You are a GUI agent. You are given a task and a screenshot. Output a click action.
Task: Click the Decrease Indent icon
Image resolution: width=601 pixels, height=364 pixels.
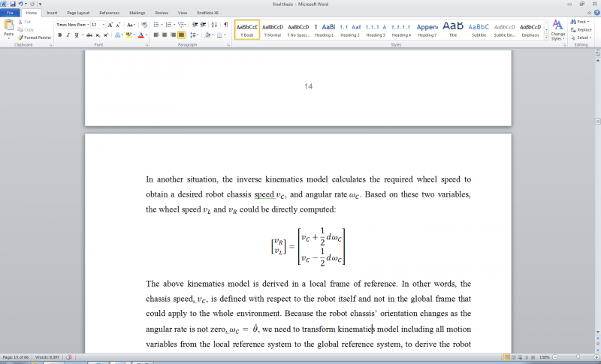[195, 25]
